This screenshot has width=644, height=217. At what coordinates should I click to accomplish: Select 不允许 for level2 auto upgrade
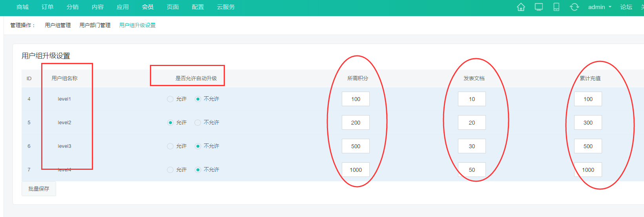198,123
